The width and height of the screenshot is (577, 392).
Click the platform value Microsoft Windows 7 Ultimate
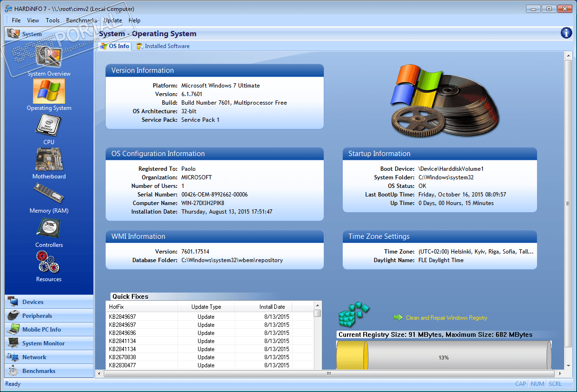click(x=220, y=86)
